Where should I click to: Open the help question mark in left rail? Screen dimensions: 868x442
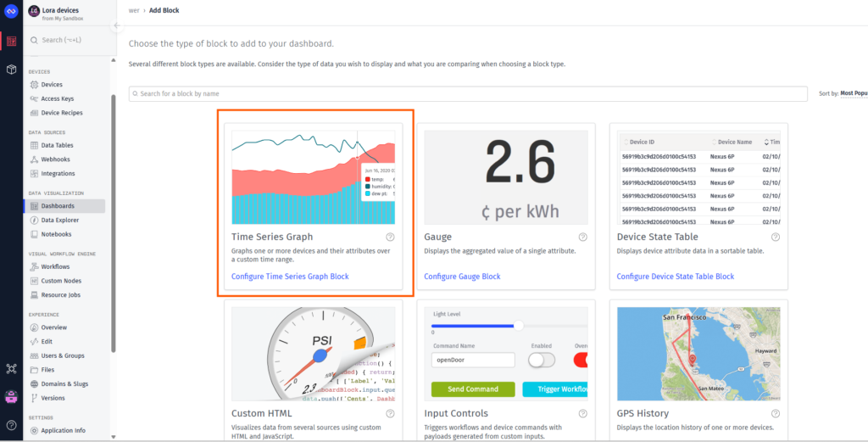pos(11,425)
